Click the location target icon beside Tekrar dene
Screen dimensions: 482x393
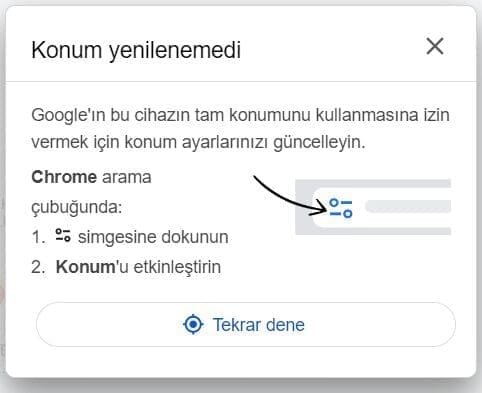193,324
